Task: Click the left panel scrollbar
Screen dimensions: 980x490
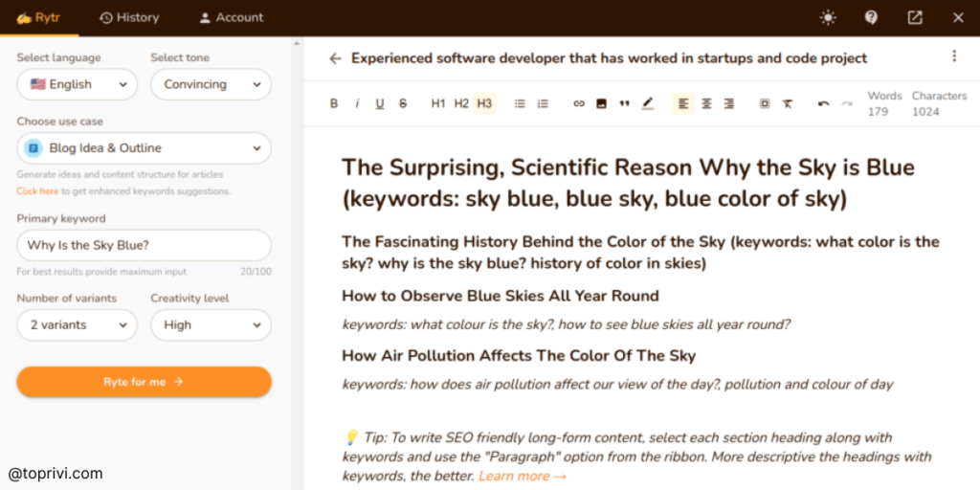Action: pyautogui.click(x=297, y=262)
